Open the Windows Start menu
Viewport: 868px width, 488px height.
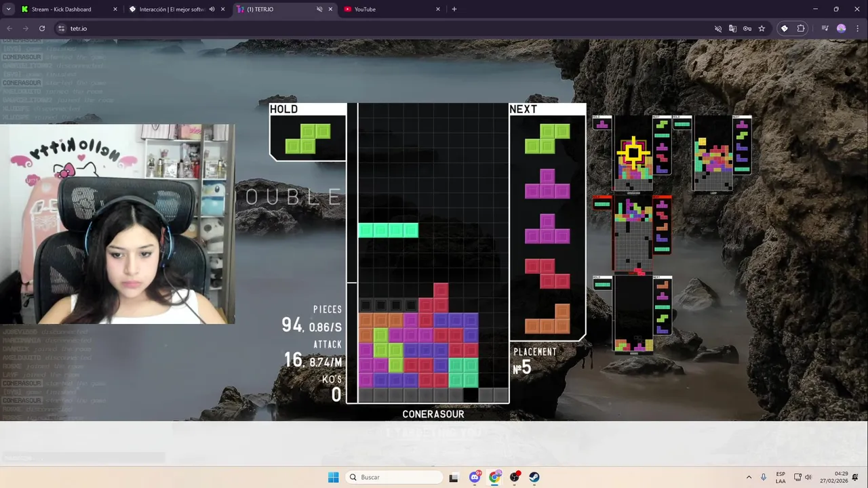point(333,477)
